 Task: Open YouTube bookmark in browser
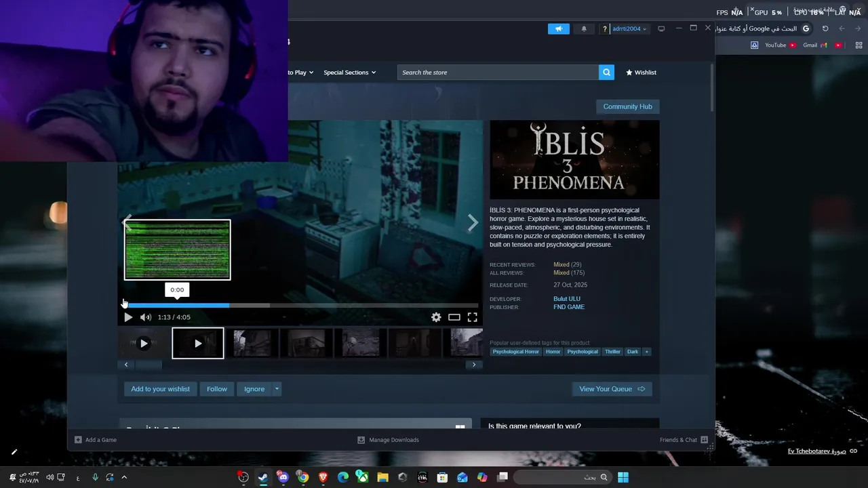point(780,45)
